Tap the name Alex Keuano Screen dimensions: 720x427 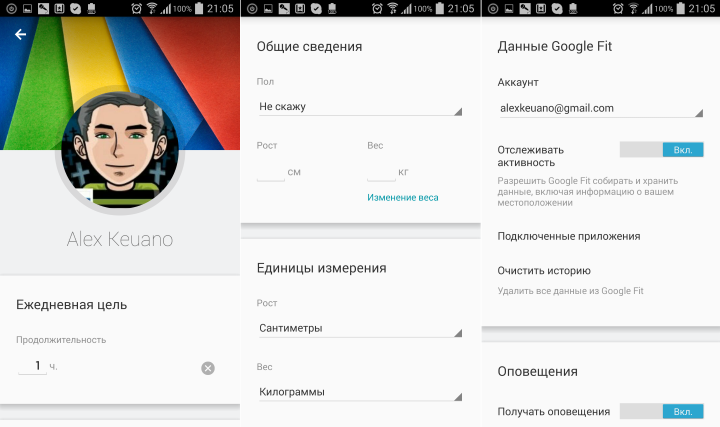pyautogui.click(x=120, y=239)
